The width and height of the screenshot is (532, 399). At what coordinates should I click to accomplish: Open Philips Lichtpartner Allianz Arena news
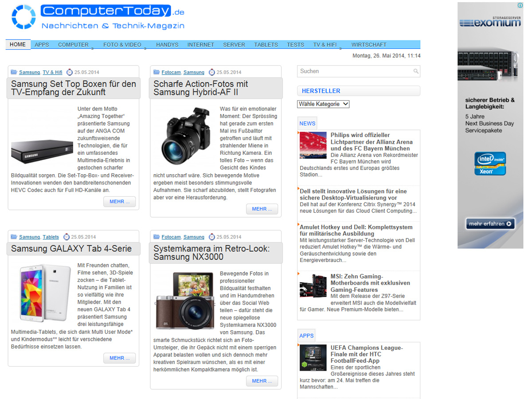point(372,142)
